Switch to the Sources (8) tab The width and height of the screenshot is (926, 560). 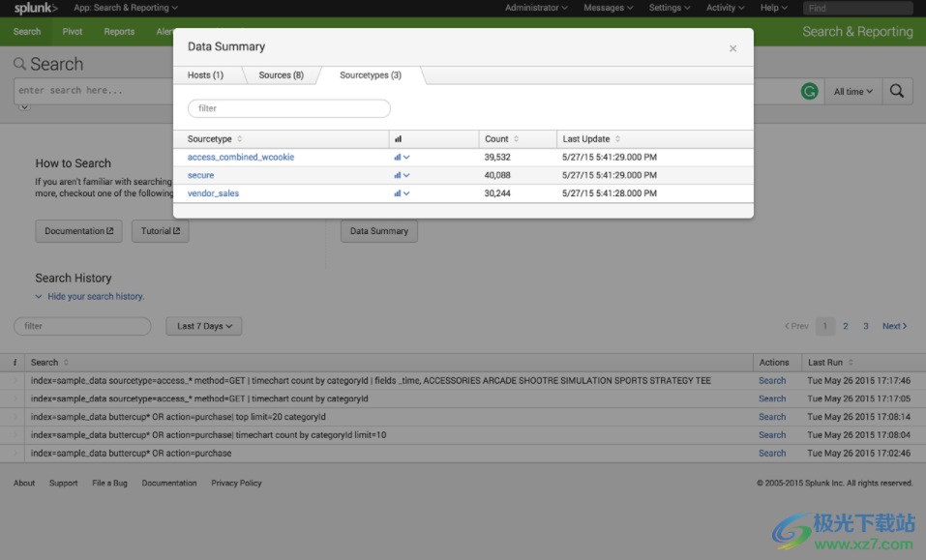coord(282,75)
